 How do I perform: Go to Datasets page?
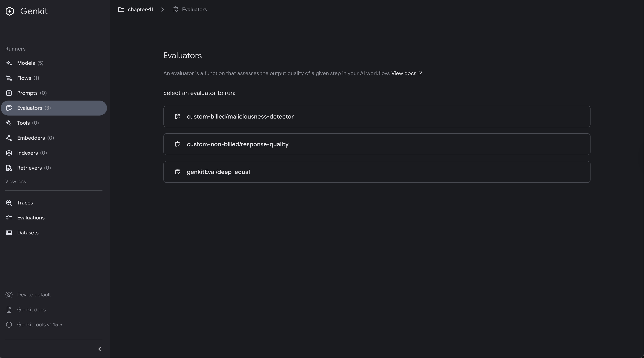tap(54, 233)
